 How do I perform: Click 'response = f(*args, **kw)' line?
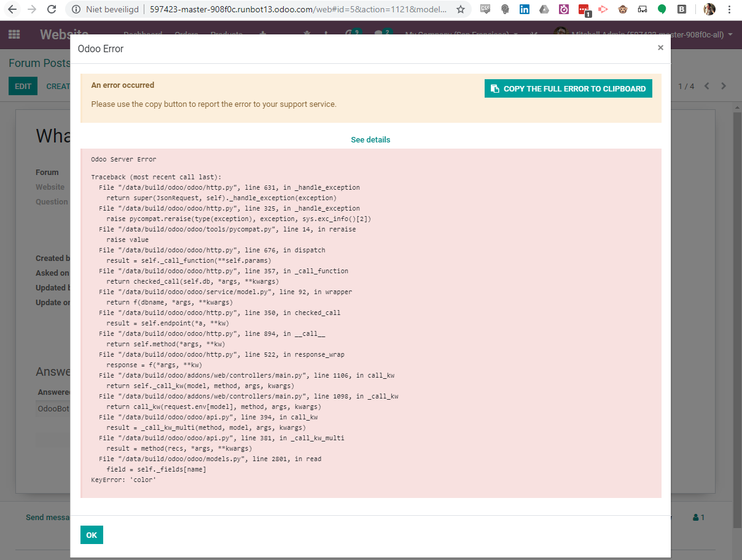154,365
